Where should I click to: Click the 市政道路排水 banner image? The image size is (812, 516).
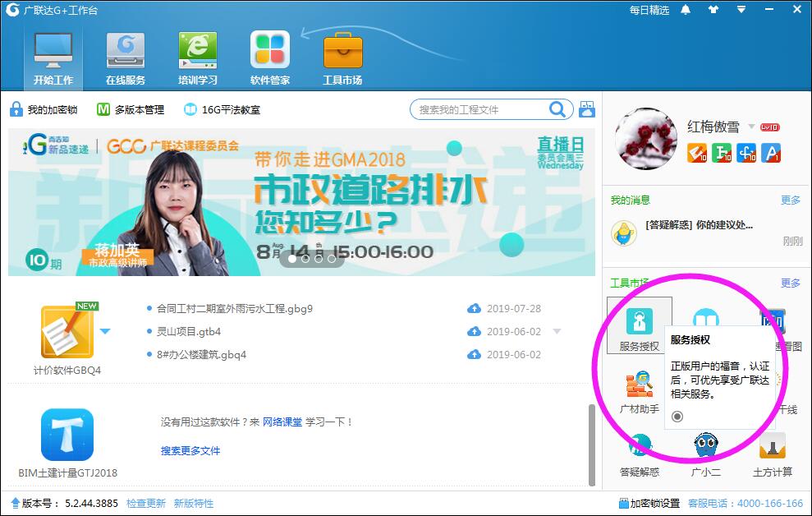pyautogui.click(x=301, y=202)
